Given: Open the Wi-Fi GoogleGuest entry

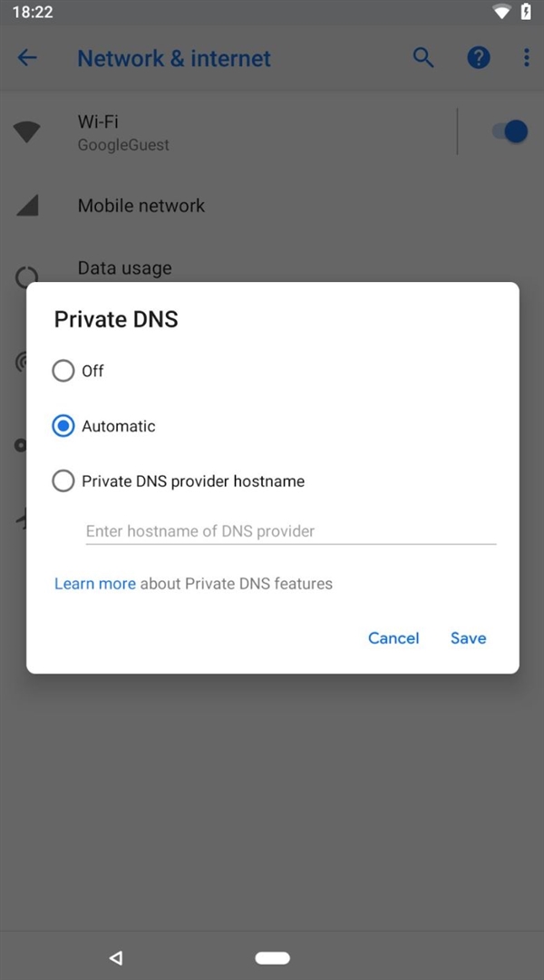Looking at the screenshot, I should (123, 131).
